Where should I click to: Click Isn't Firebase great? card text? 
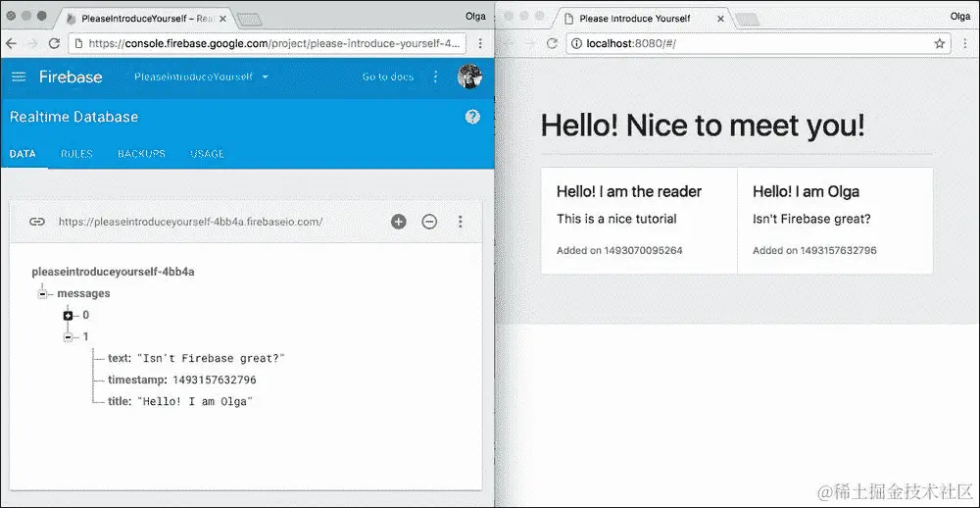(811, 219)
